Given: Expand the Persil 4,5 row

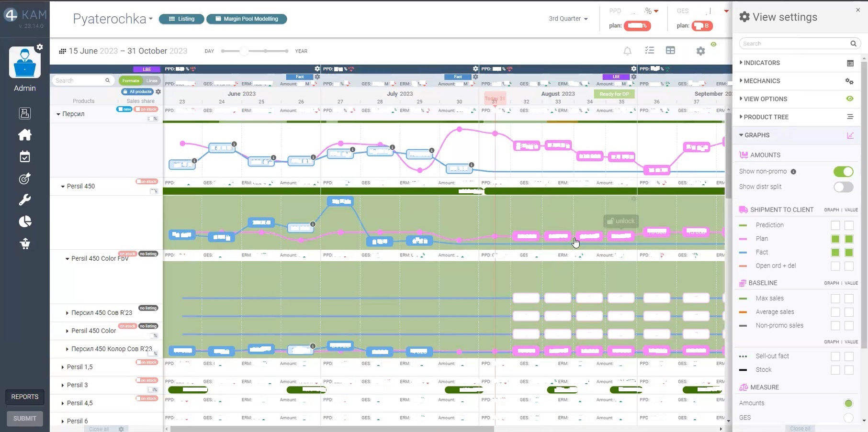Looking at the screenshot, I should [63, 403].
